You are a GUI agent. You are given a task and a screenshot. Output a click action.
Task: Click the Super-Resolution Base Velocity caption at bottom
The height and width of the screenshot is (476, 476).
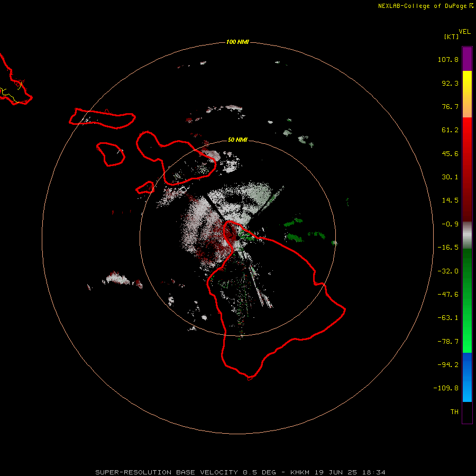(x=240, y=472)
